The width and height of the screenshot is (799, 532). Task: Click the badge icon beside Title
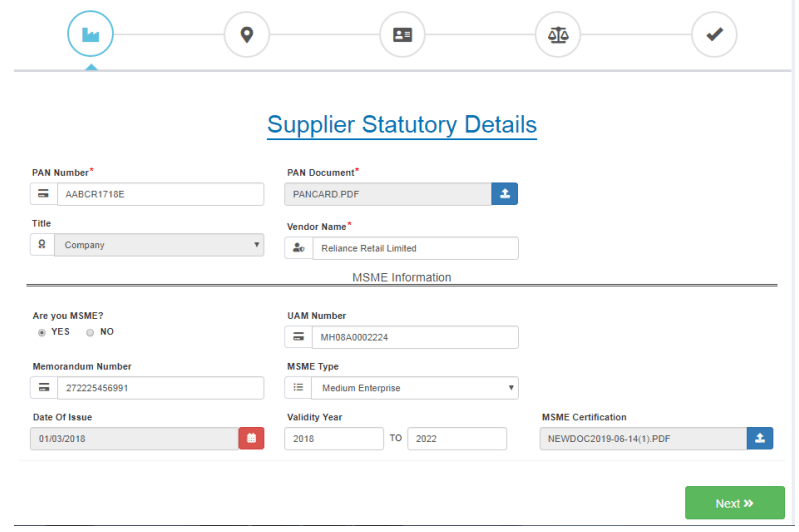tap(42, 245)
